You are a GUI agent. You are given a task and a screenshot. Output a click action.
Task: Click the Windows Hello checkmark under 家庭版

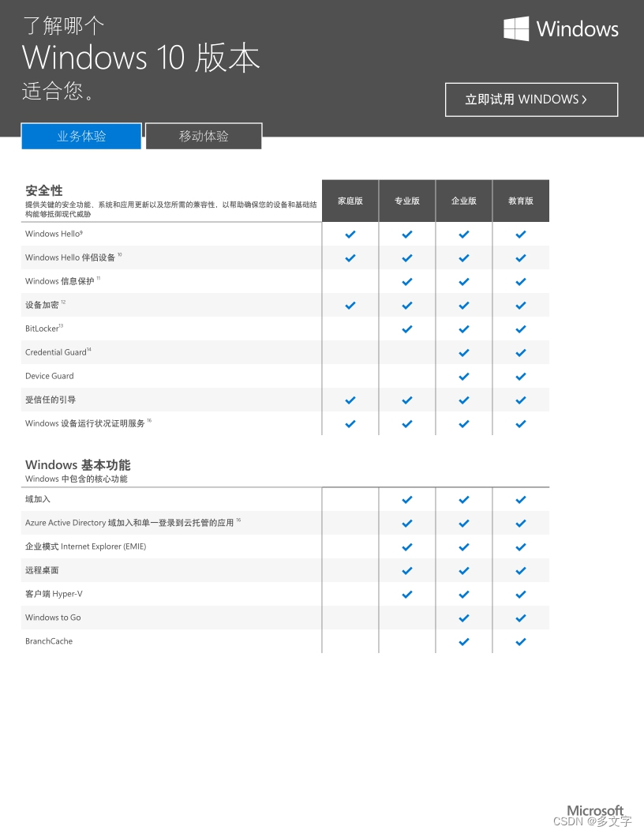click(x=350, y=234)
